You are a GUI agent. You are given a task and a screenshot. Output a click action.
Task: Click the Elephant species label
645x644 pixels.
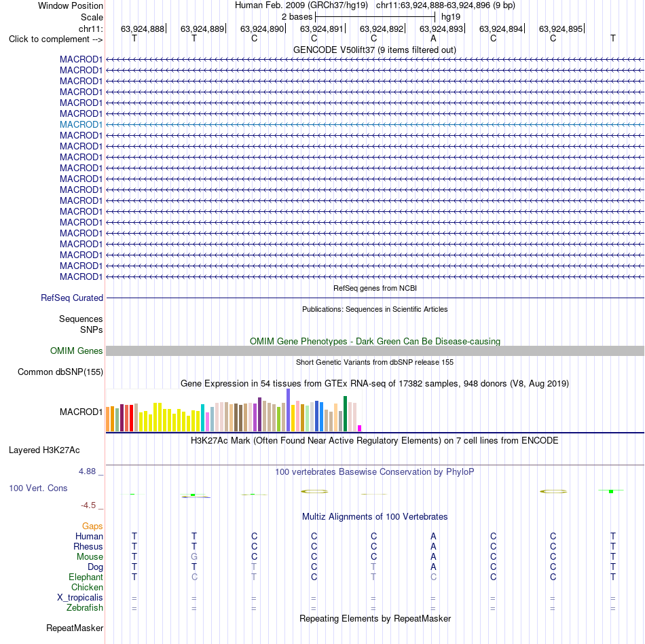pyautogui.click(x=86, y=577)
